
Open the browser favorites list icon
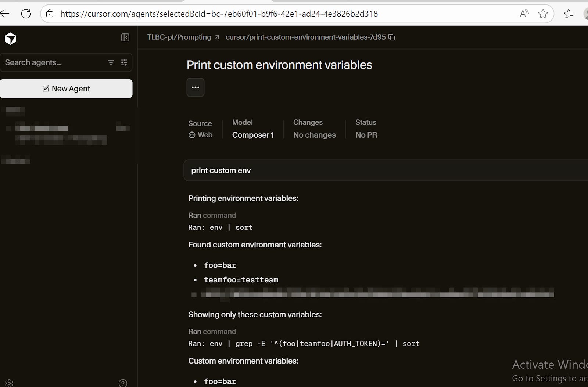[569, 14]
